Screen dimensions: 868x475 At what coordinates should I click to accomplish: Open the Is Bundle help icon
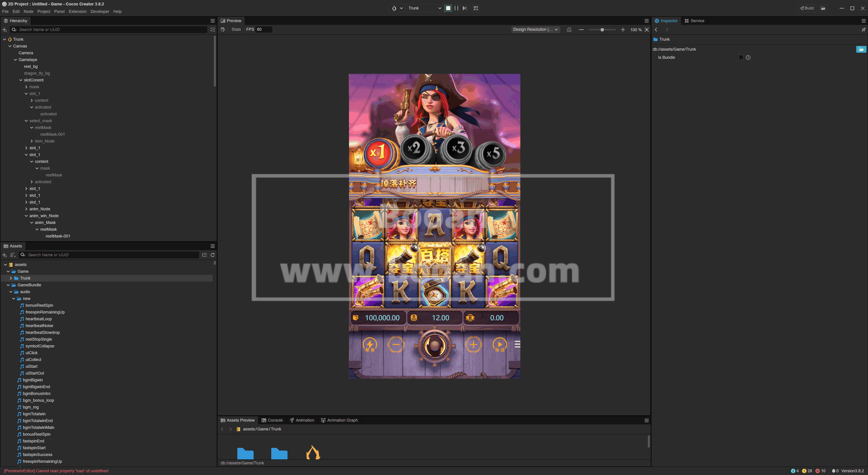click(x=748, y=58)
